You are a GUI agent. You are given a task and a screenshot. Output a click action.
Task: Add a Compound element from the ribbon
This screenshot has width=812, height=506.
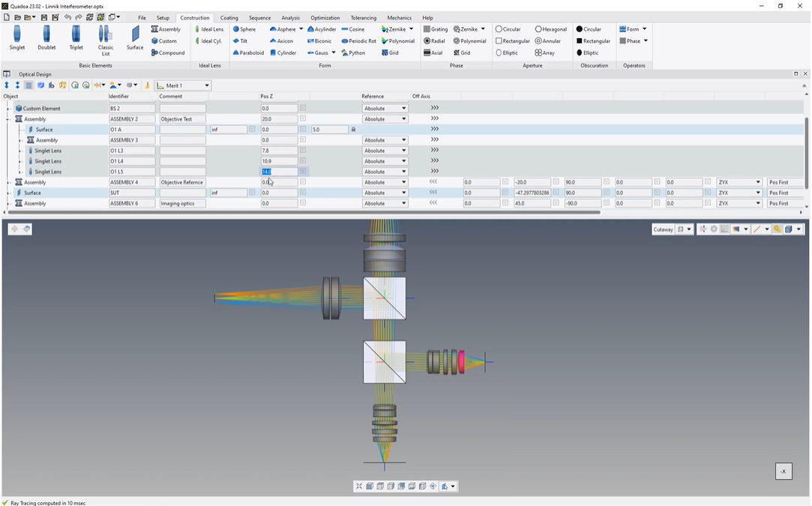pyautogui.click(x=168, y=52)
